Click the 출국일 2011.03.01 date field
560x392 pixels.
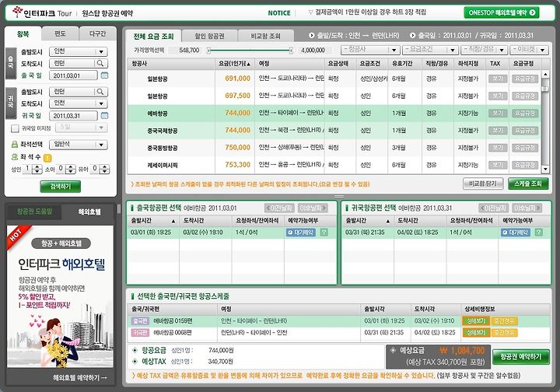coord(74,75)
